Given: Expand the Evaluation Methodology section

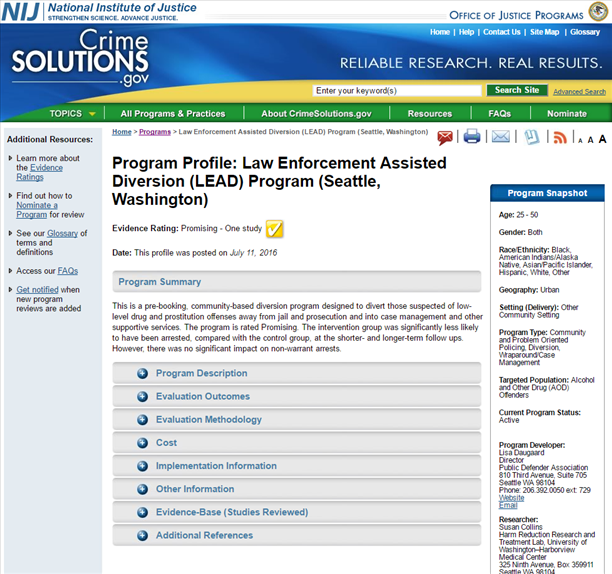Looking at the screenshot, I should pos(297,419).
